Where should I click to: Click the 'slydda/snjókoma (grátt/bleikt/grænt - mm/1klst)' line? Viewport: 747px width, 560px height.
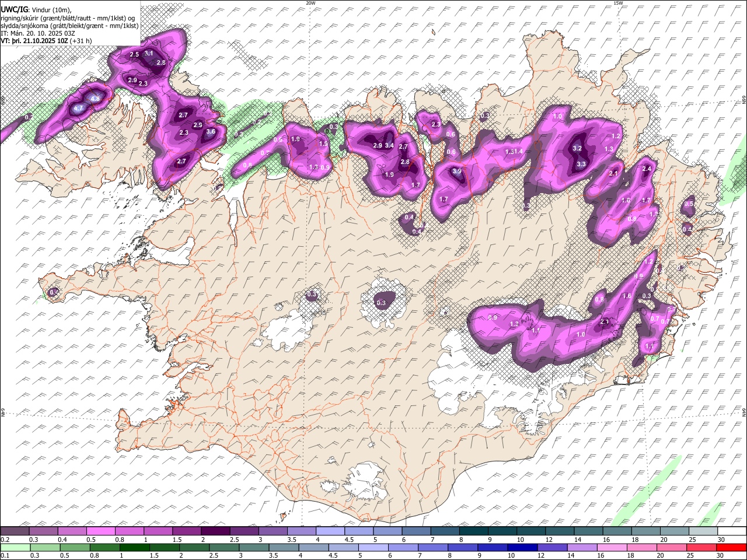tap(69, 26)
